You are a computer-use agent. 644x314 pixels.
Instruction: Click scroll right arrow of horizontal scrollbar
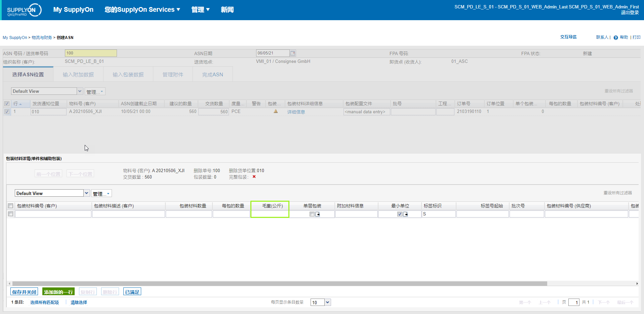(x=637, y=283)
